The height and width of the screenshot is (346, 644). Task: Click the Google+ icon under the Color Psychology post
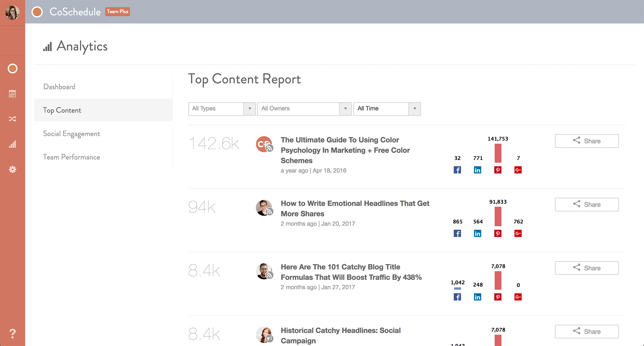(518, 170)
